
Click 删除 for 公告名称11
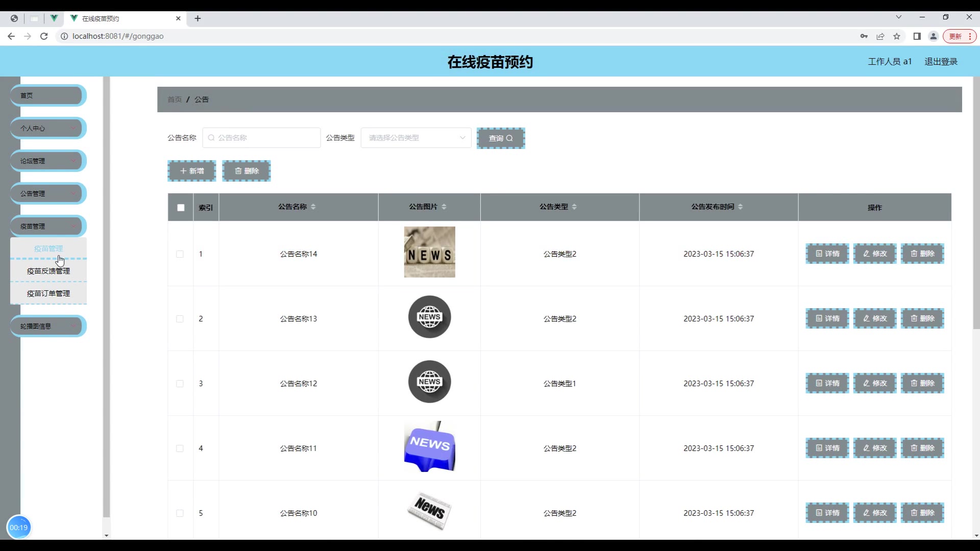pyautogui.click(x=922, y=448)
